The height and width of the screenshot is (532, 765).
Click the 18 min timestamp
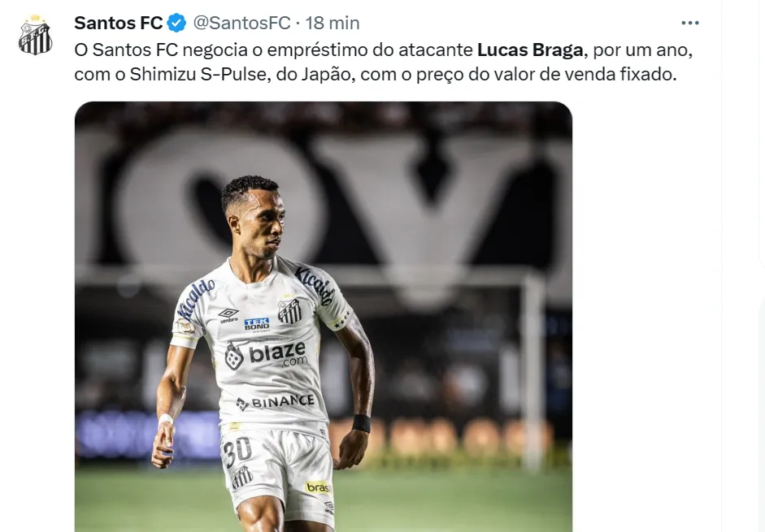click(x=333, y=23)
